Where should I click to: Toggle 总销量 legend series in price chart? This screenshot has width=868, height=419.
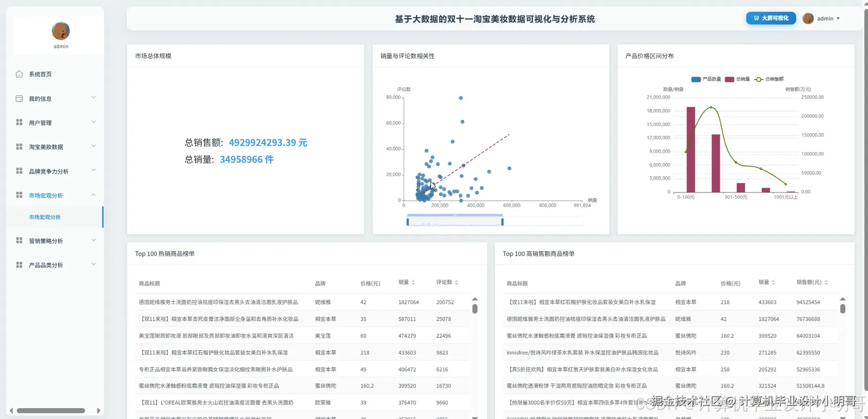coord(738,79)
